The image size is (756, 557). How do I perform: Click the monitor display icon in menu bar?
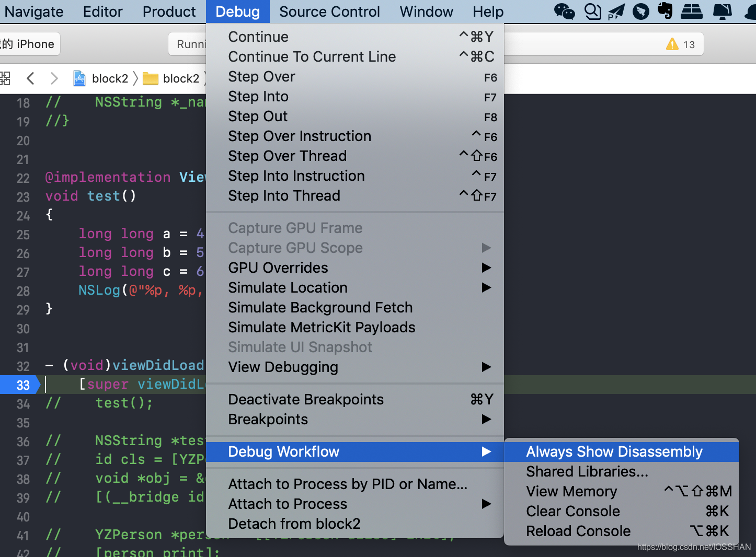coord(723,11)
